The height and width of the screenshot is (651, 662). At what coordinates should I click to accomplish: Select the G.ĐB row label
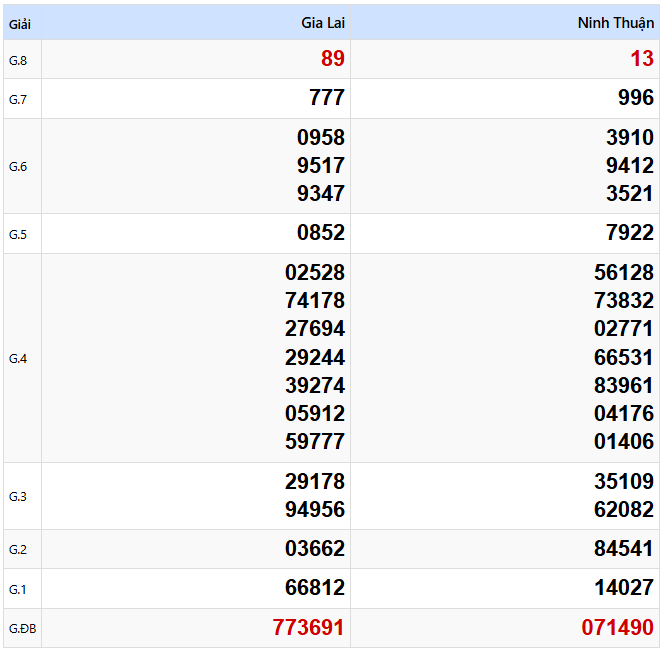21,629
